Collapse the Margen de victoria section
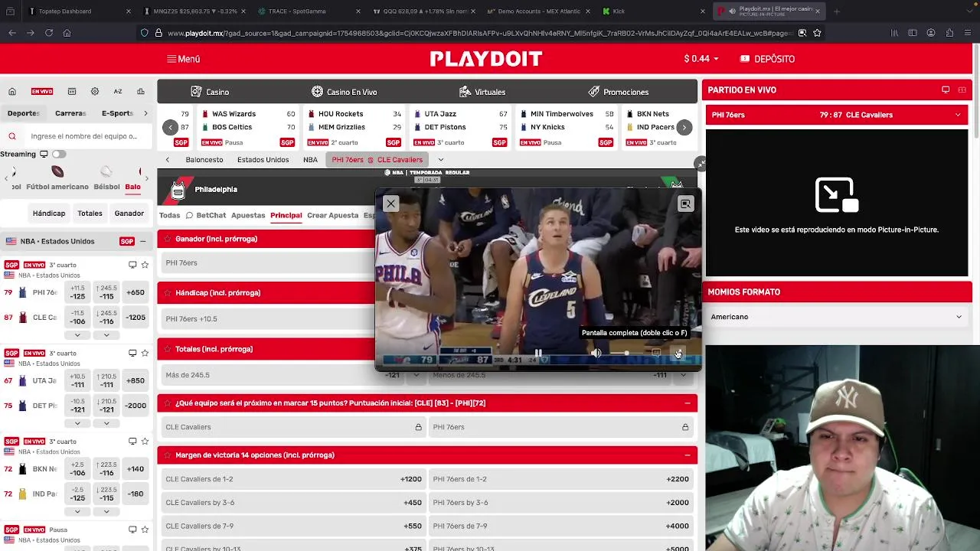The width and height of the screenshot is (980, 551). point(687,455)
